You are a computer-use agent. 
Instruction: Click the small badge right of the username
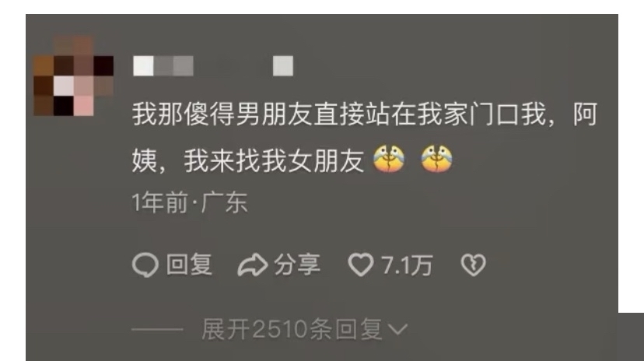coord(283,65)
